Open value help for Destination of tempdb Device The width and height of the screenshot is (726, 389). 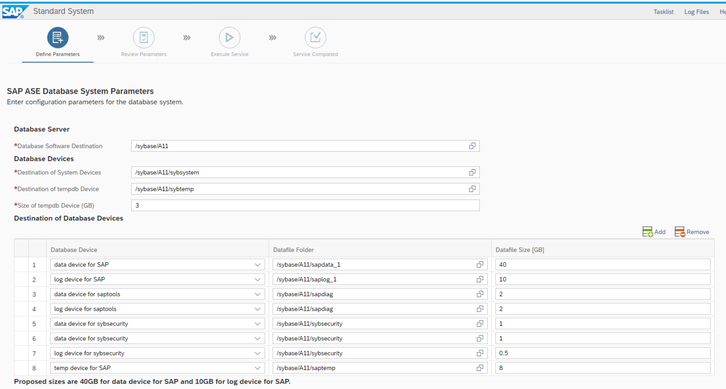click(472, 189)
